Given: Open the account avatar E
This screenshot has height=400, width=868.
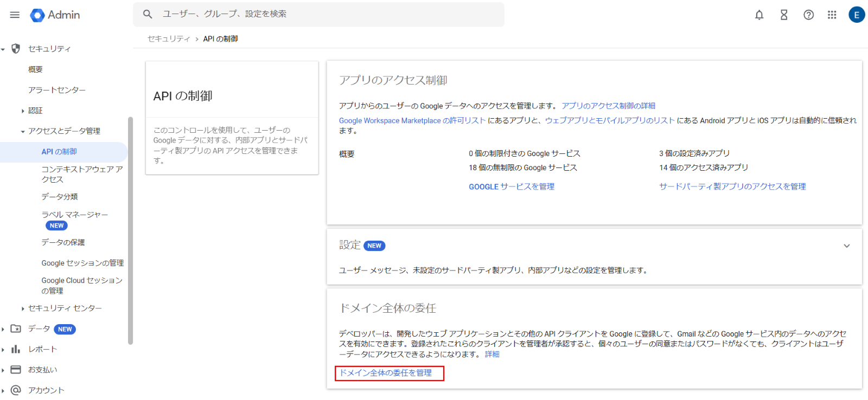Looking at the screenshot, I should [857, 15].
